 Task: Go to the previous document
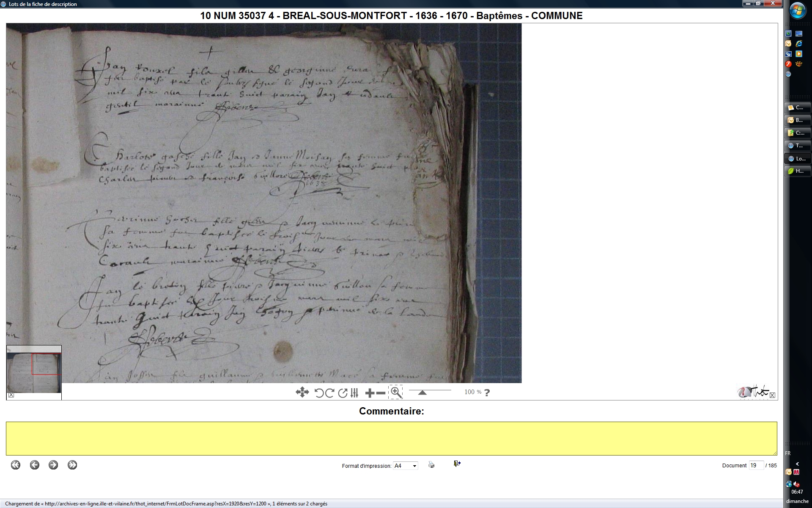pos(35,465)
